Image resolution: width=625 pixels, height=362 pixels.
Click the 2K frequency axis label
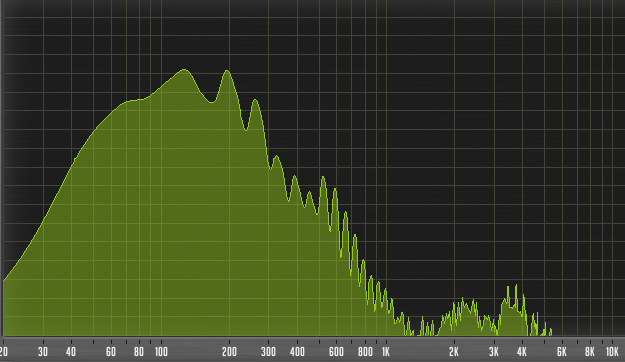[454, 352]
